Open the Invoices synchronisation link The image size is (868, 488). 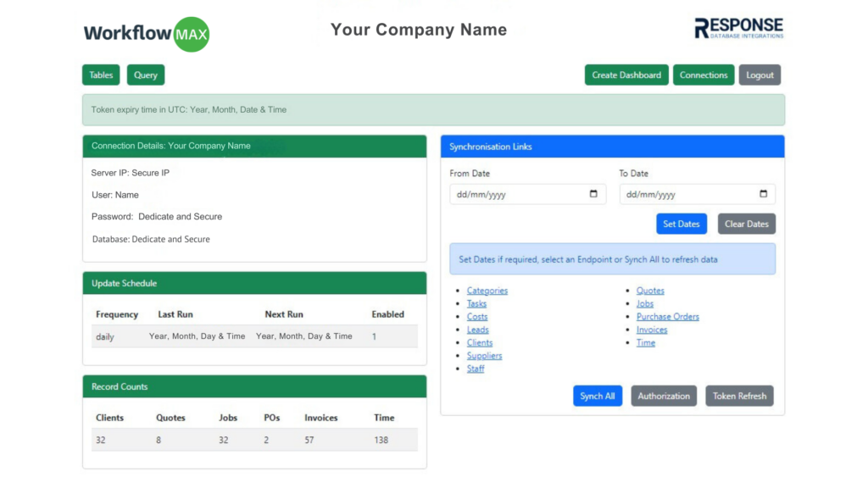652,330
